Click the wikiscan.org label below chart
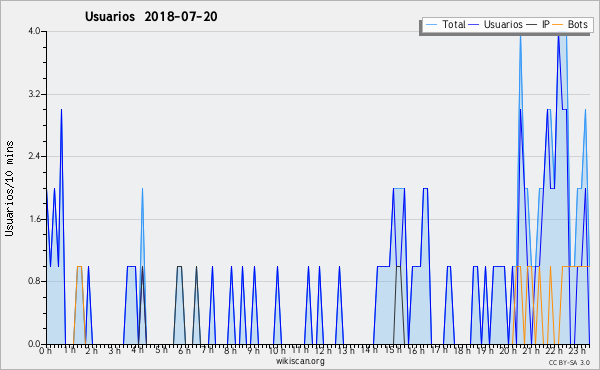This screenshot has height=370, width=600. click(x=300, y=361)
